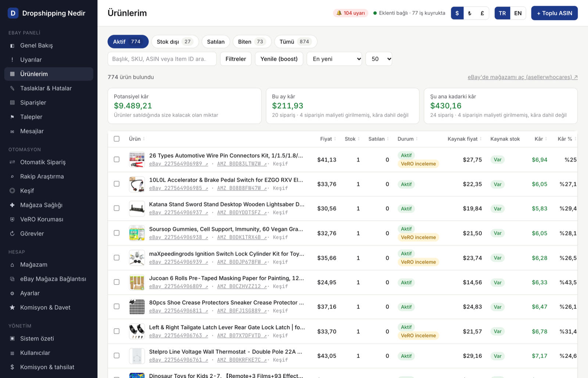Click the Keşif compass icon in sidebar
Image resolution: width=588 pixels, height=378 pixels.
click(x=12, y=191)
